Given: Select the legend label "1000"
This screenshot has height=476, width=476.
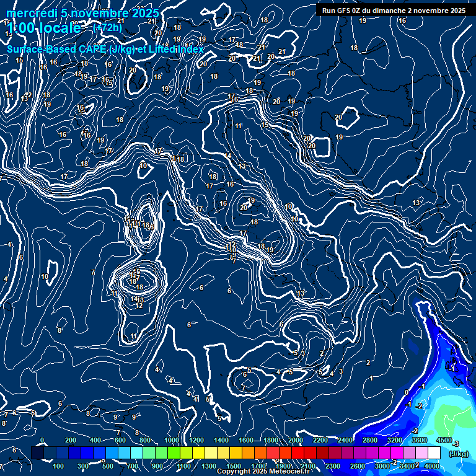Looking at the screenshot, I should point(172,440).
